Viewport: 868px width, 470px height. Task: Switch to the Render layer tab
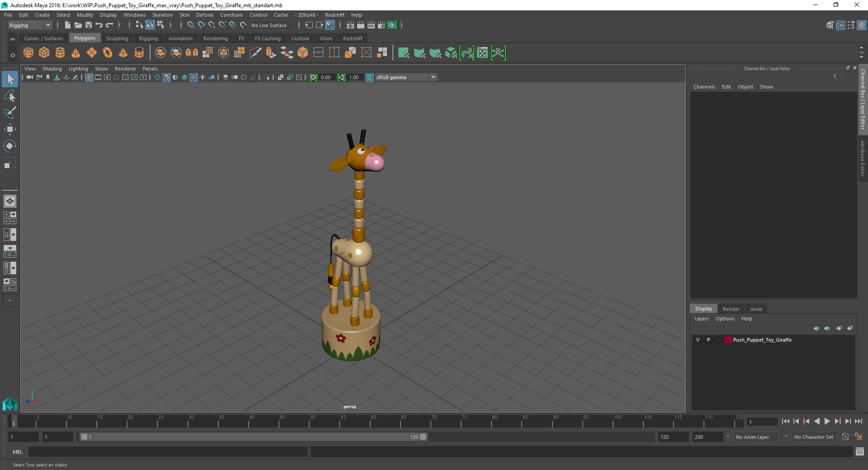731,309
